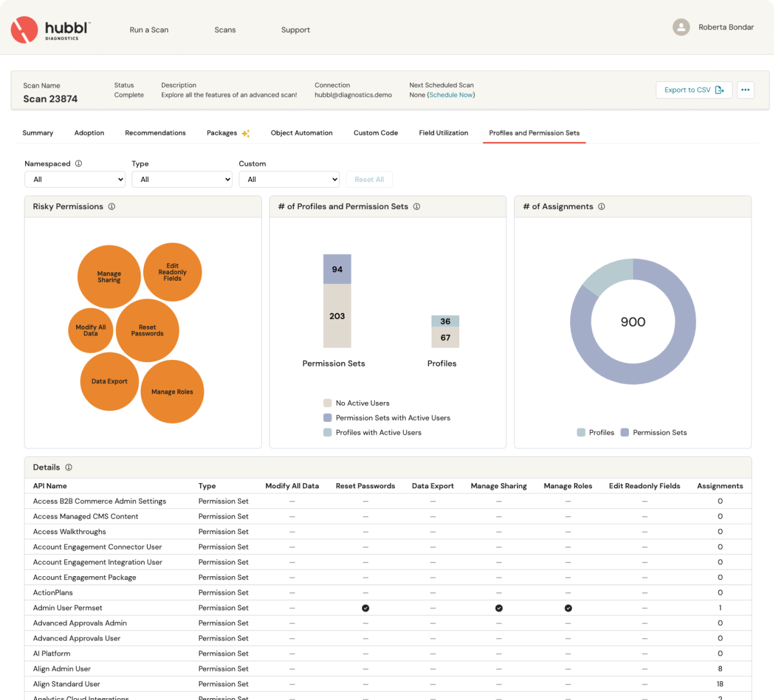Select the Object Automation tab

point(302,133)
